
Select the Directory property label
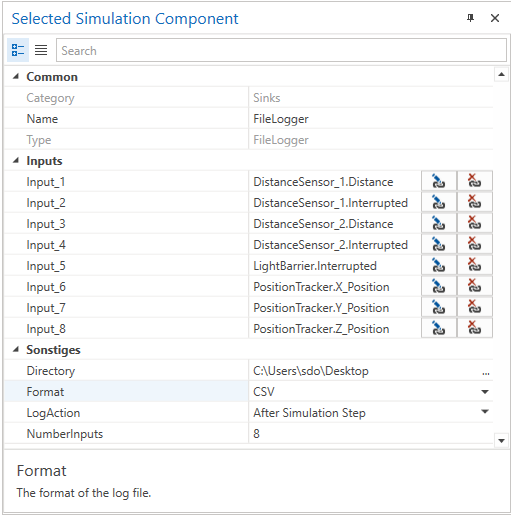(x=51, y=371)
